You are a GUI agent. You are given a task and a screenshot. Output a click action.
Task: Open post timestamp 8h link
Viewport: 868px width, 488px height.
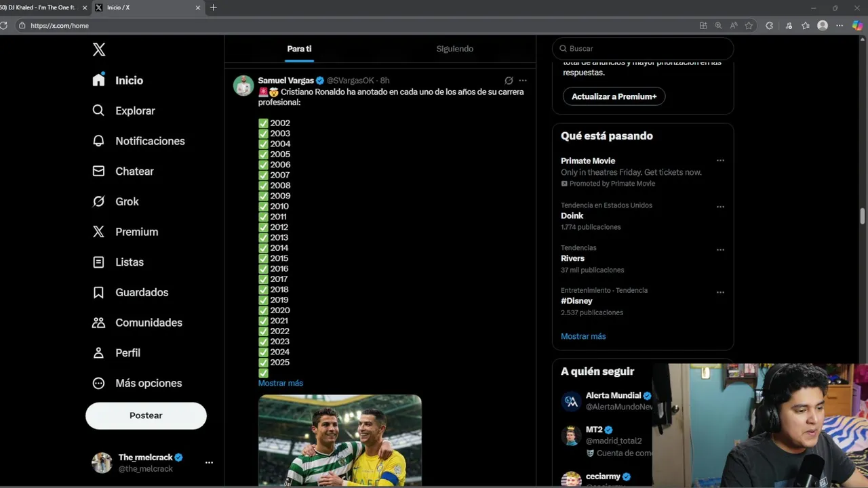pos(384,80)
